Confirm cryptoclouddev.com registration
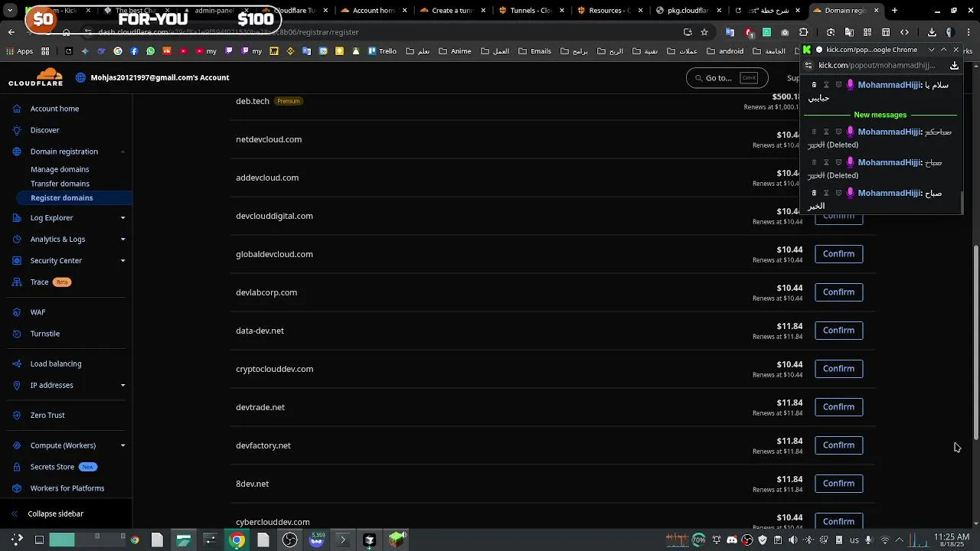This screenshot has width=980, height=551. coord(838,369)
